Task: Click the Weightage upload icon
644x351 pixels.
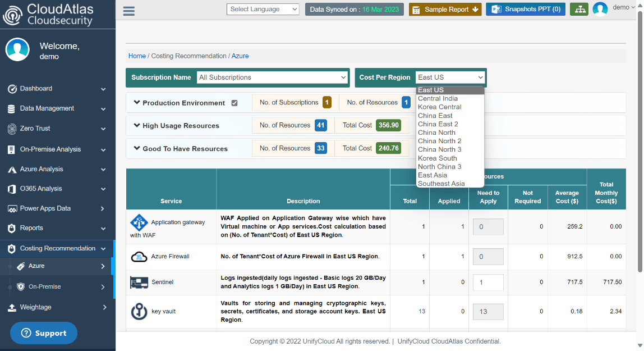Action: [12, 307]
